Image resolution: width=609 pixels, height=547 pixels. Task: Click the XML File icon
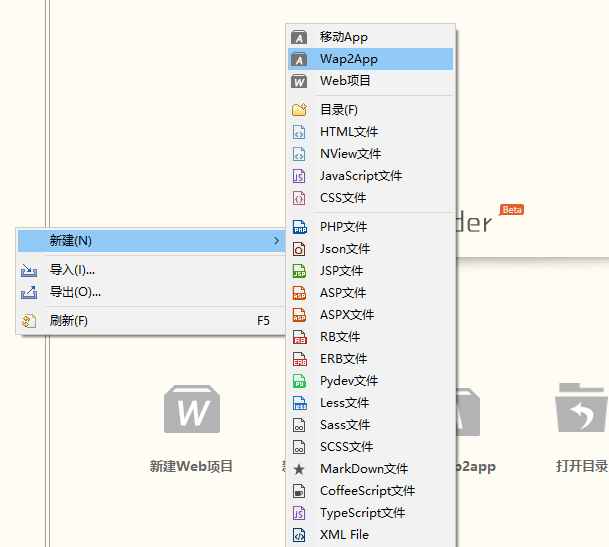point(299,535)
